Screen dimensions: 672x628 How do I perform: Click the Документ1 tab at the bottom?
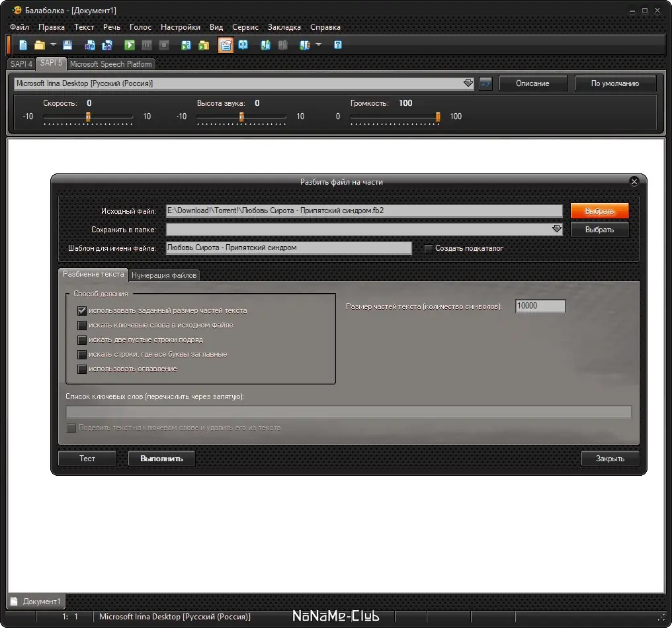coord(36,602)
